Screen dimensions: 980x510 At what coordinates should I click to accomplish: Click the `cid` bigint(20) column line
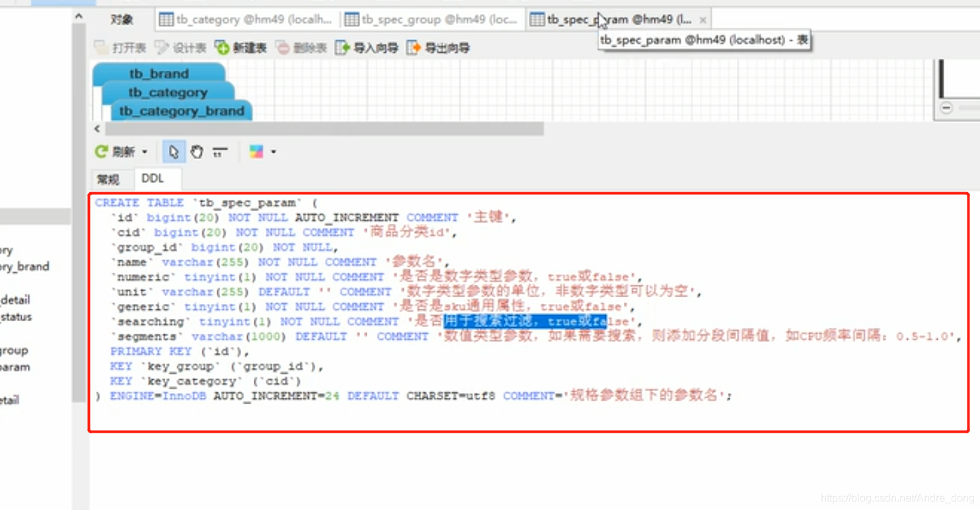pyautogui.click(x=283, y=233)
